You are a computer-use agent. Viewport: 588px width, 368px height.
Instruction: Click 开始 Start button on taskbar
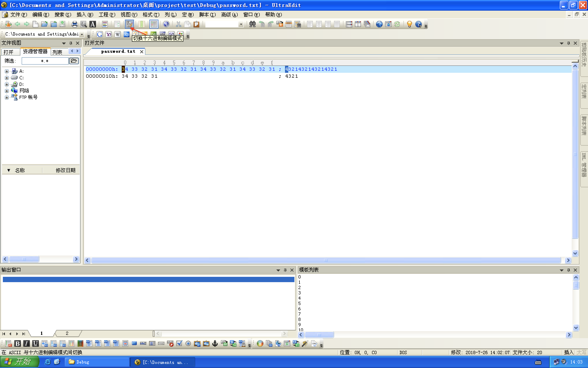[x=19, y=362]
